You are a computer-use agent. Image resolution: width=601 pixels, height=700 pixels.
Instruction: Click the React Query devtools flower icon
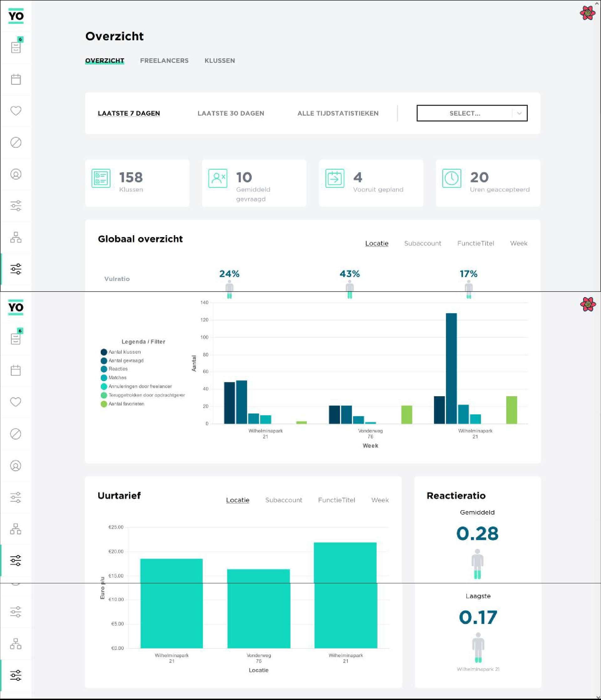[588, 13]
